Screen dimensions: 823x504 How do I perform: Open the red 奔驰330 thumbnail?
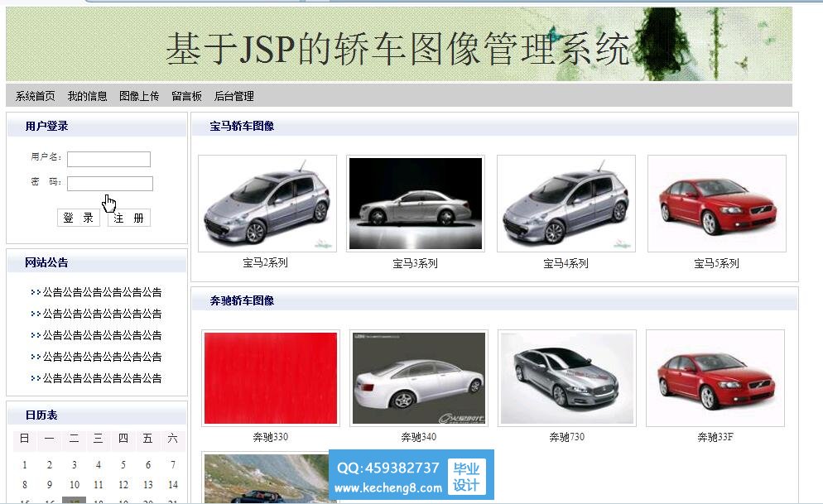click(x=271, y=378)
